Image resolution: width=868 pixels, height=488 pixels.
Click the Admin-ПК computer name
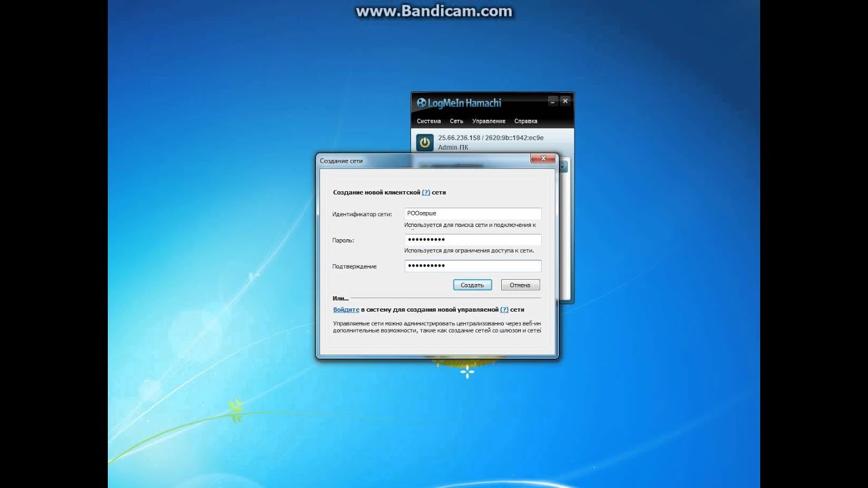453,147
